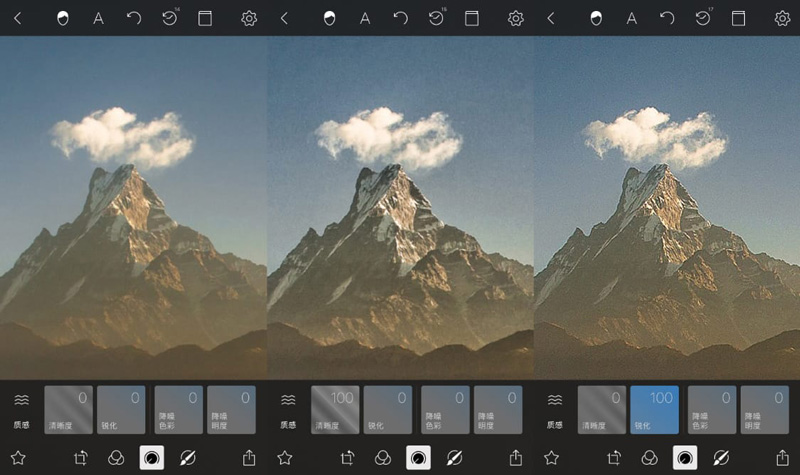Add middle screen's edit to favorites star
The width and height of the screenshot is (800, 475).
click(284, 457)
